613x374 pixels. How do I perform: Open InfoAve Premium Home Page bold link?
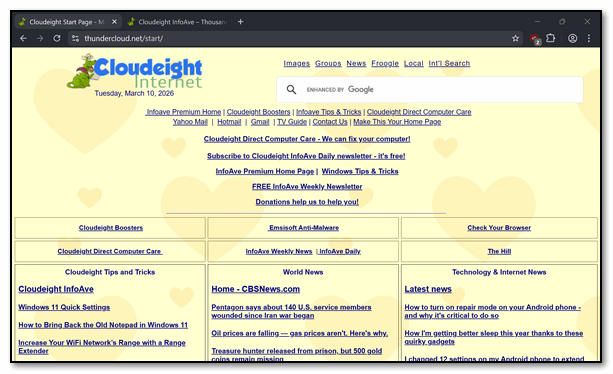tap(265, 171)
